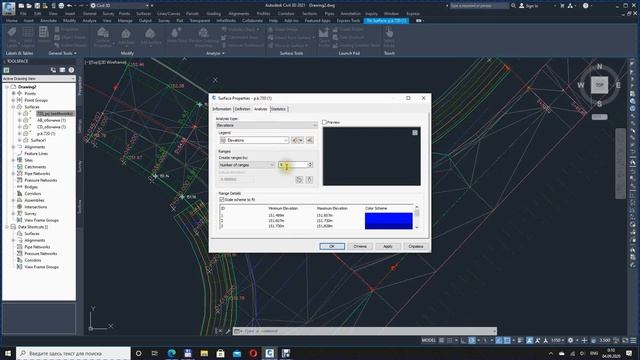Select the Surface1 item in Toolspace

point(38,140)
